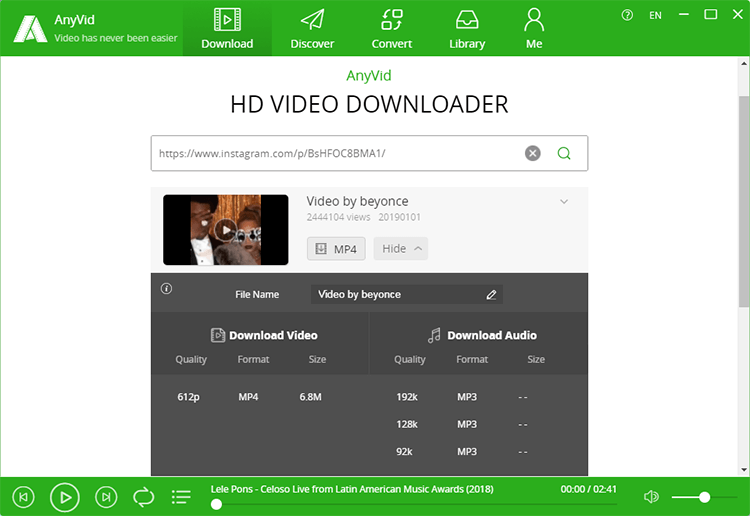
Task: Click the File Name text field
Action: pyautogui.click(x=407, y=295)
